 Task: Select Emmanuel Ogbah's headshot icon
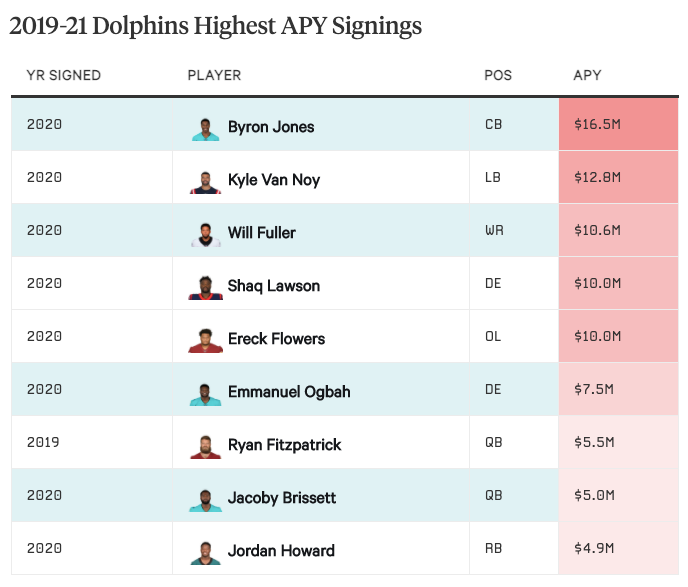(205, 393)
